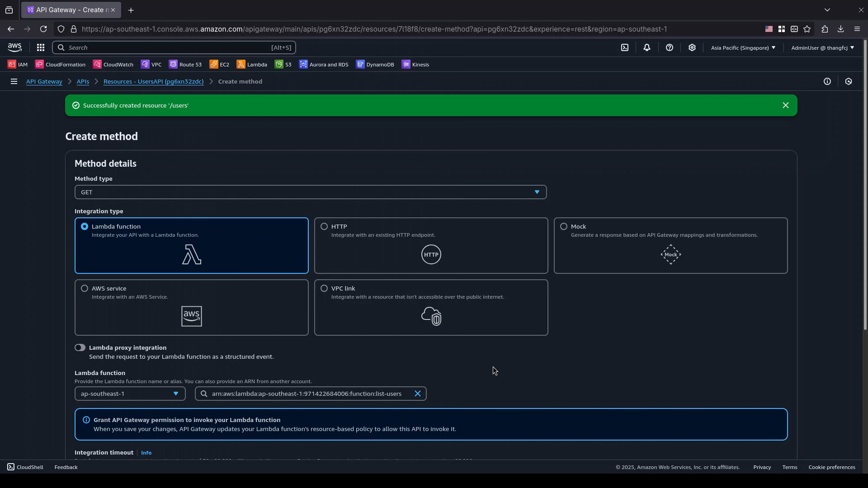Open the S3 shortcut
Screen dimensions: 868x488
[x=283, y=65]
